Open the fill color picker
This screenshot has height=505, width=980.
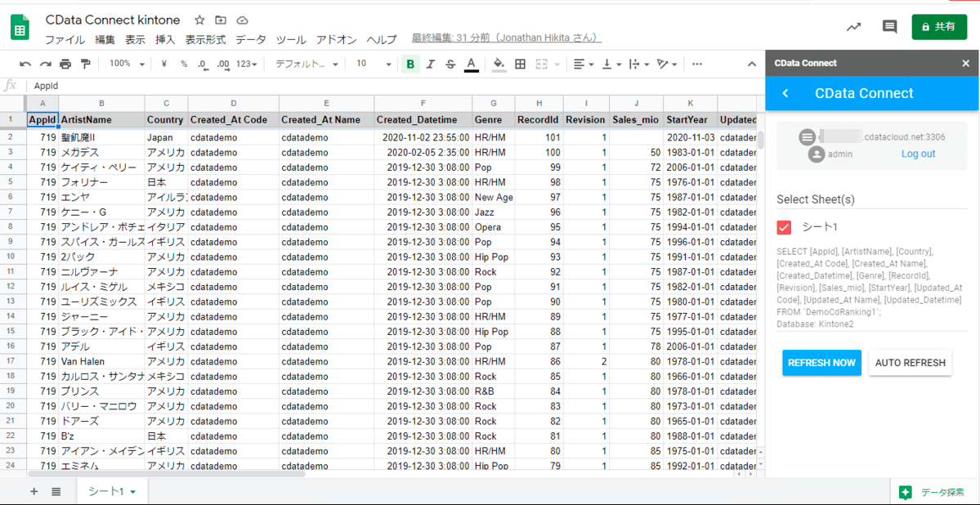click(x=499, y=65)
